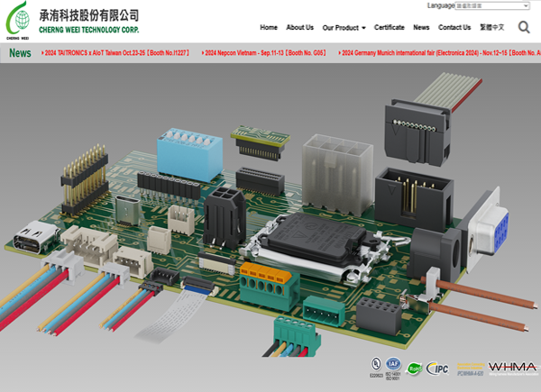Viewport: 541px width, 392px height.
Task: Read the Nepcon Vietnam Sep.11-13 news item
Action: [264, 53]
